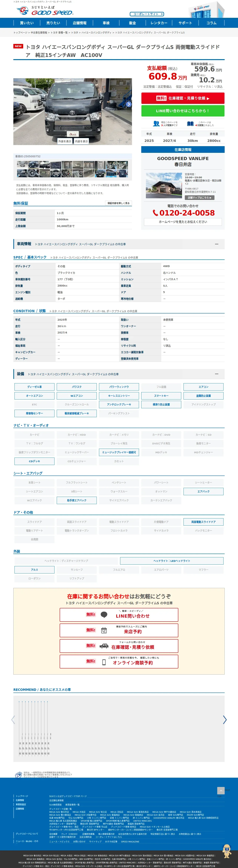Open footer 全店舗在庫情報 link
Viewport: 238px width, 868px height.
(56, 800)
